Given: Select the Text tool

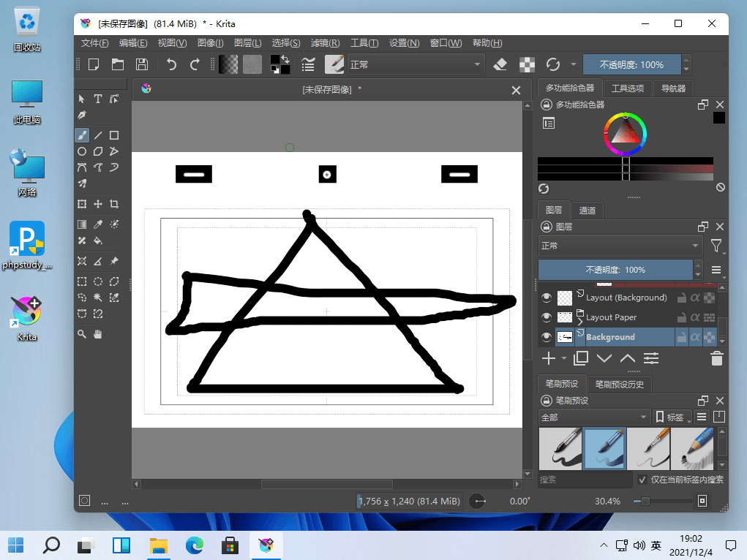Looking at the screenshot, I should click(x=97, y=99).
